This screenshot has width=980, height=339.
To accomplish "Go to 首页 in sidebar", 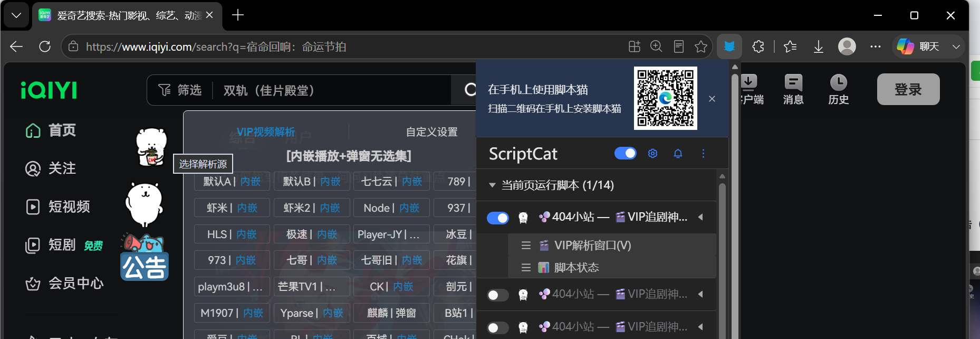I will 51,130.
